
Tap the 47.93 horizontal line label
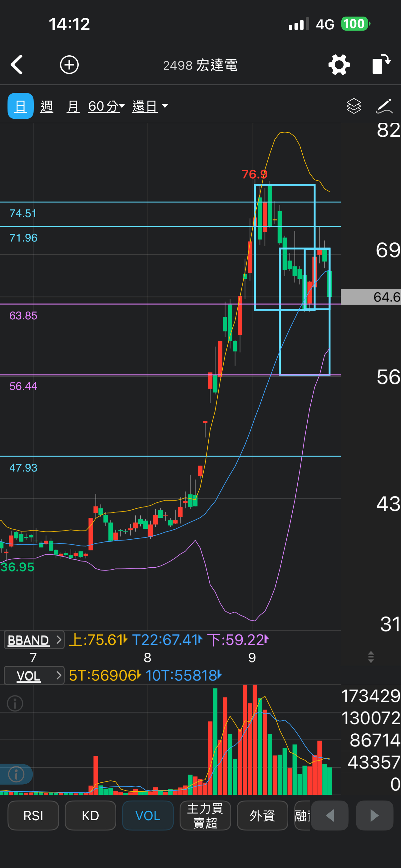pos(23,468)
